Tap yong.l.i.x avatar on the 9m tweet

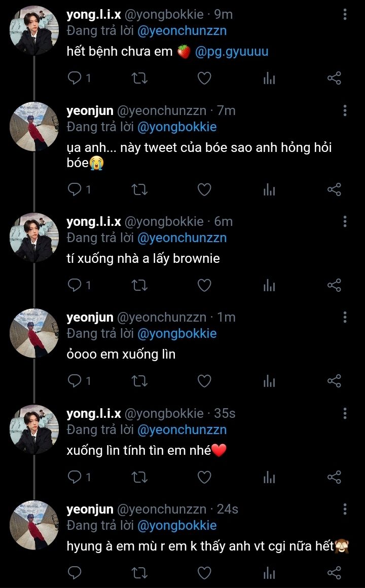34,30
